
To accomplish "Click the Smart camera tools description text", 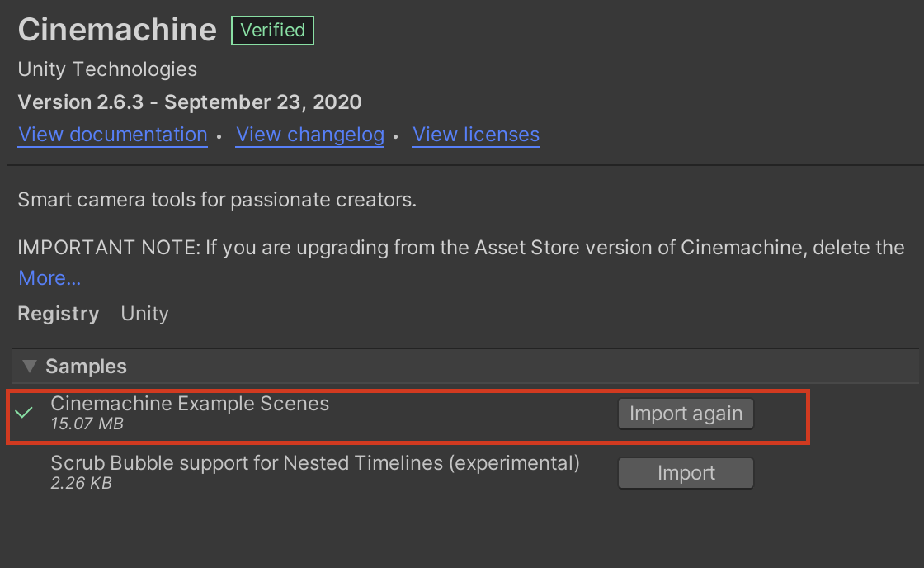I will [x=217, y=200].
